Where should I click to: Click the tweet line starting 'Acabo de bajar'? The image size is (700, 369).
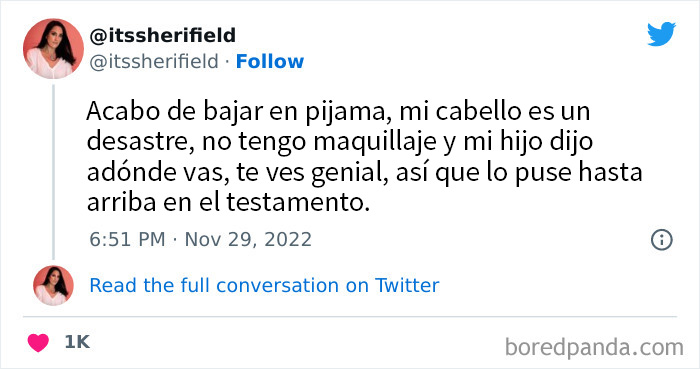[x=338, y=111]
